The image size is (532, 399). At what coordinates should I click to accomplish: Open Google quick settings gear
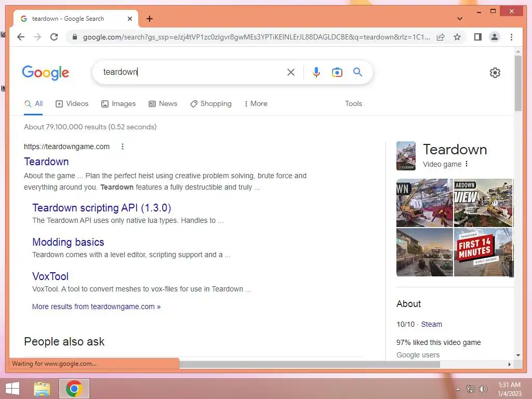tap(495, 73)
